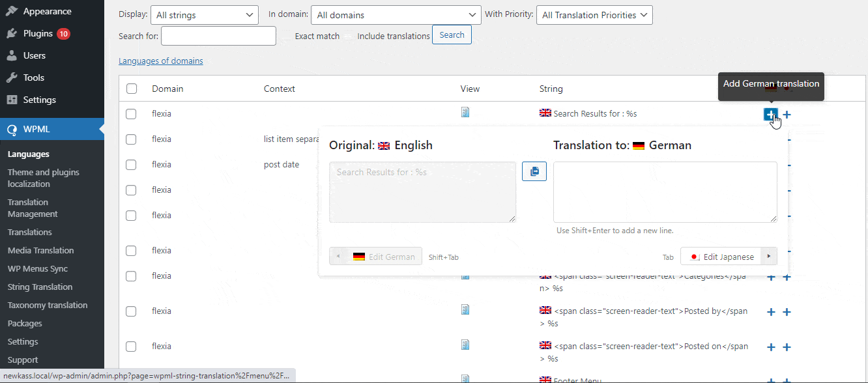Click the Users person icon in sidebar
Image resolution: width=868 pixels, height=383 pixels.
(12, 55)
